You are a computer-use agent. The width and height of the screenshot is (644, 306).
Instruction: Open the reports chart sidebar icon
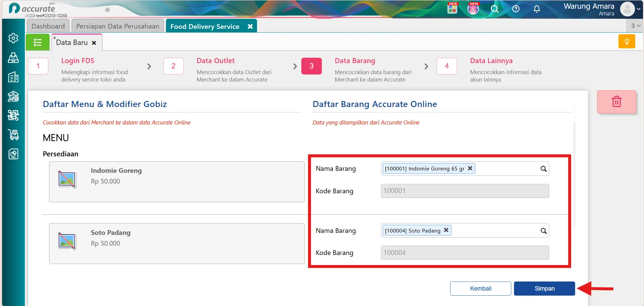pos(13,154)
